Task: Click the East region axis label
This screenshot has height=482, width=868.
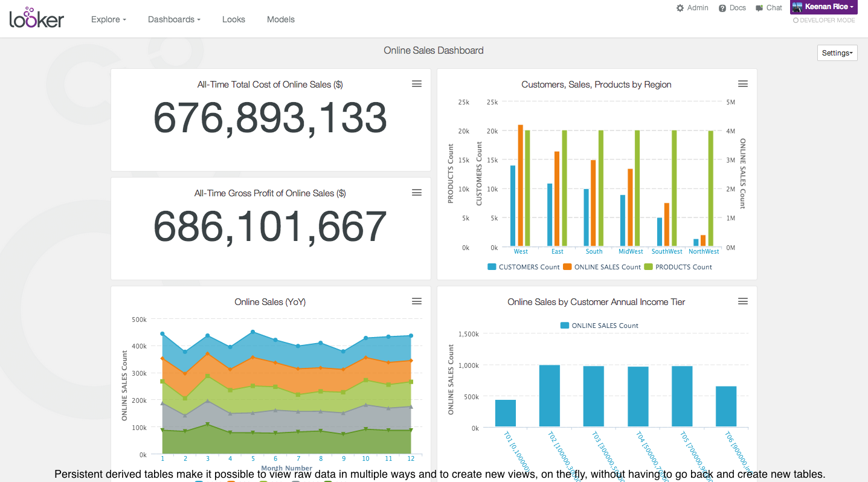Action: 557,251
